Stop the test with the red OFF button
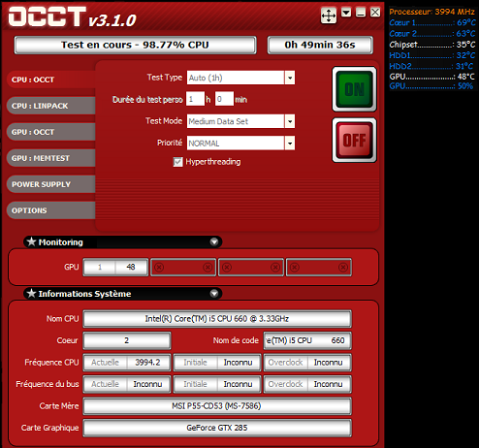The width and height of the screenshot is (479, 448). 354,140
